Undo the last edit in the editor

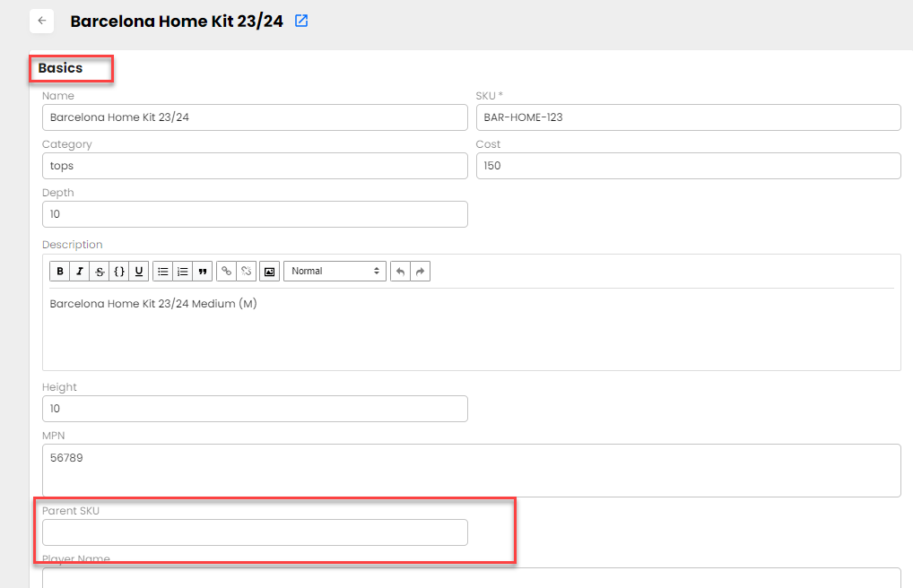pyautogui.click(x=400, y=271)
